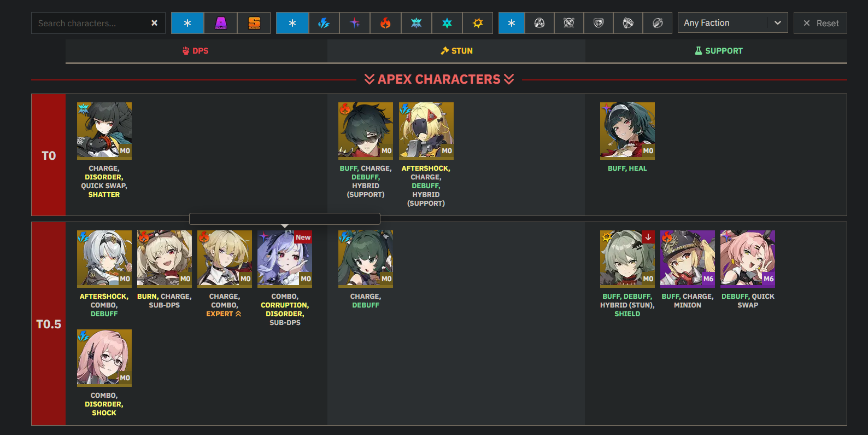The width and height of the screenshot is (868, 435).
Task: Click M0 badge on the T0 DPS portrait
Action: coord(125,151)
